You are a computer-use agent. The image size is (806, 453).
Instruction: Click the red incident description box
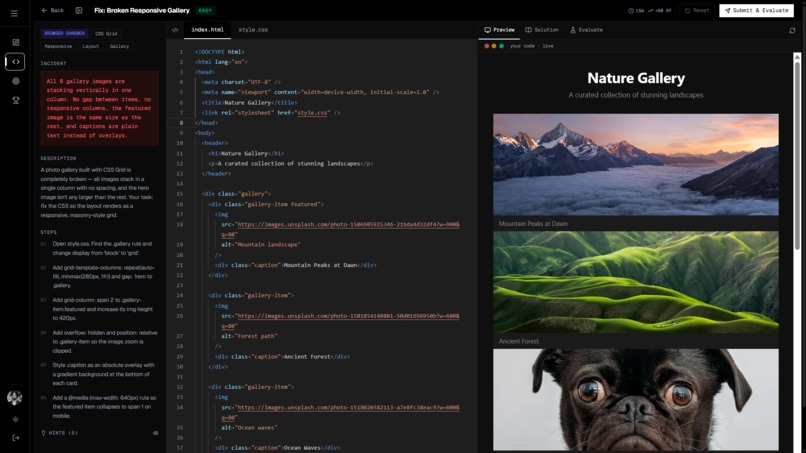coord(100,108)
